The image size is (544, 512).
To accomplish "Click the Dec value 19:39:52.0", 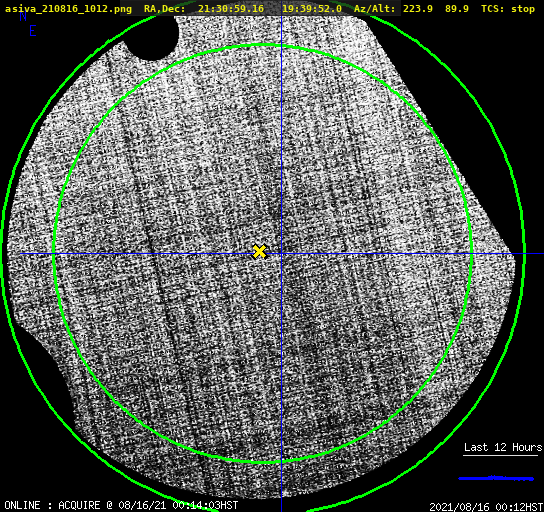I will [312, 9].
